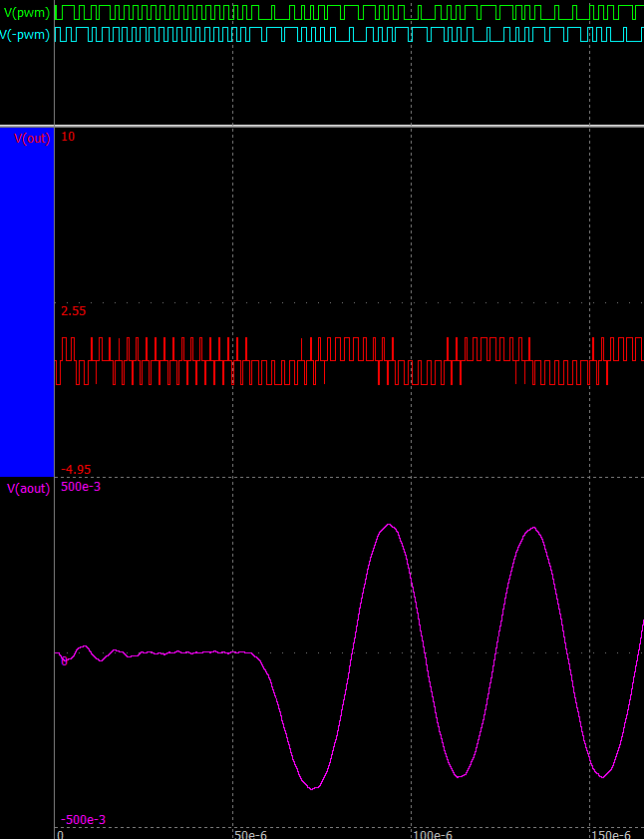
Task: Click the 500e-3 upper axis value
Action: [x=81, y=487]
